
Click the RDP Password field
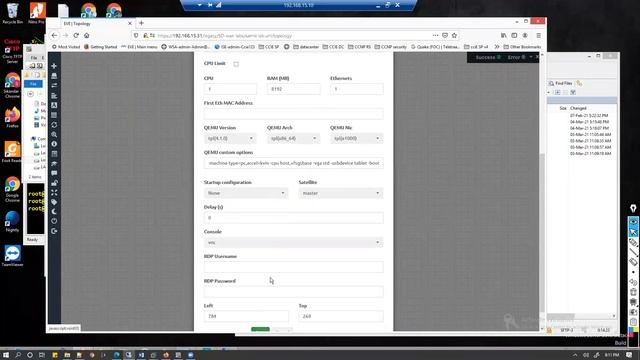(293, 292)
